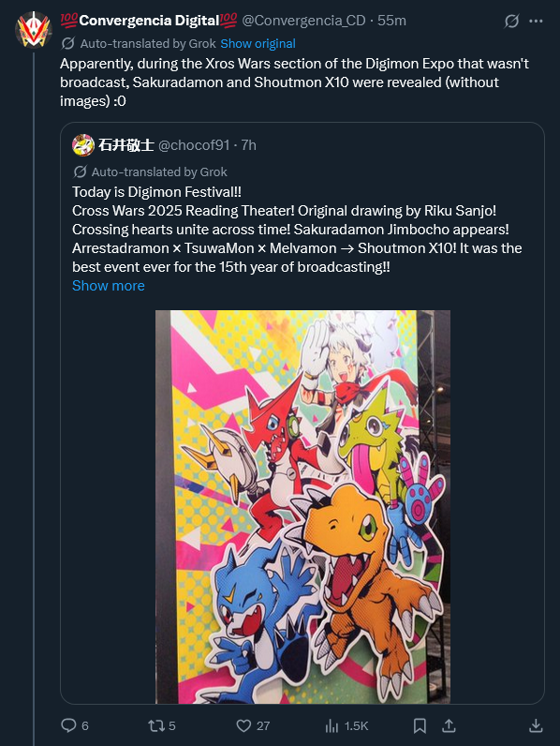Expand quoted post with Show more
Viewport: 560px width, 746px height.
[x=109, y=286]
